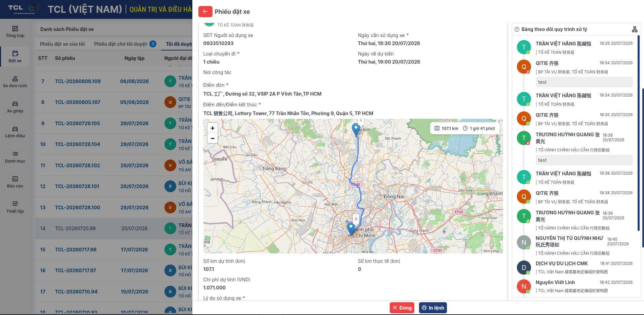Click the STT column header

pos(43,58)
